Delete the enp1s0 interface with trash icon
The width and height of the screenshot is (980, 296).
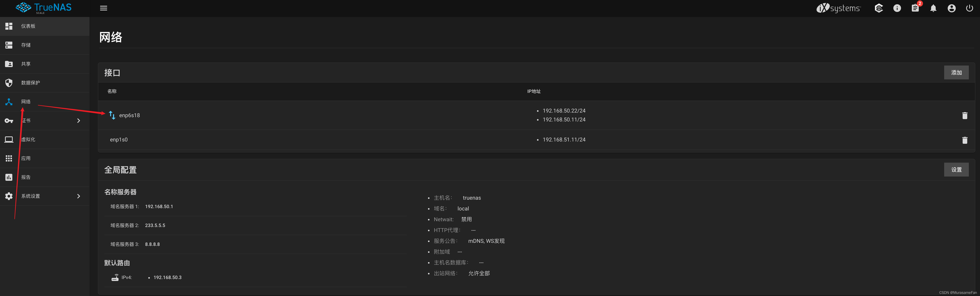964,140
